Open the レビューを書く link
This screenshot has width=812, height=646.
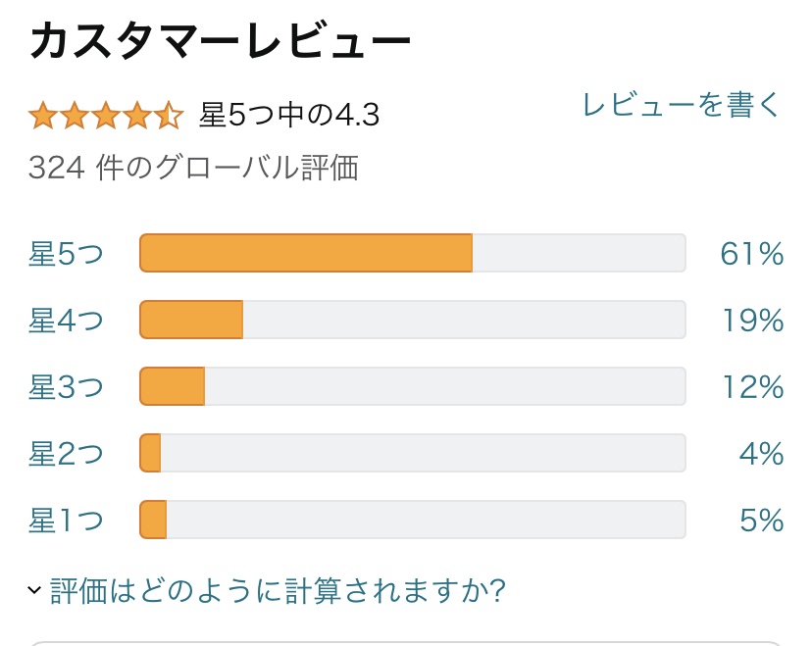click(x=682, y=105)
